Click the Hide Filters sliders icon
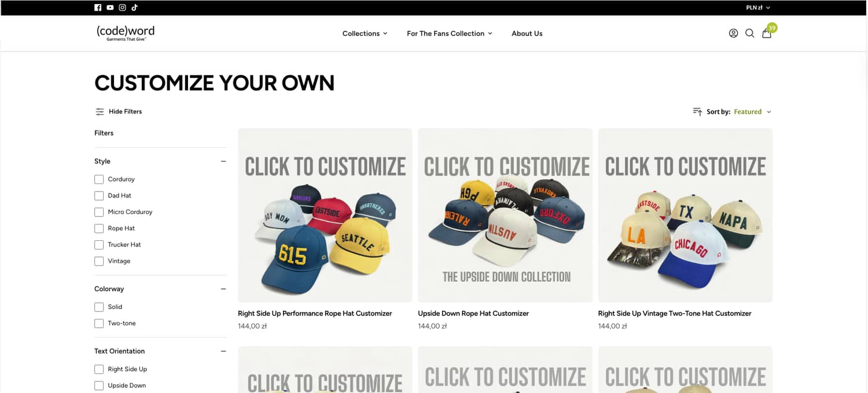This screenshot has width=868, height=393. tap(100, 112)
